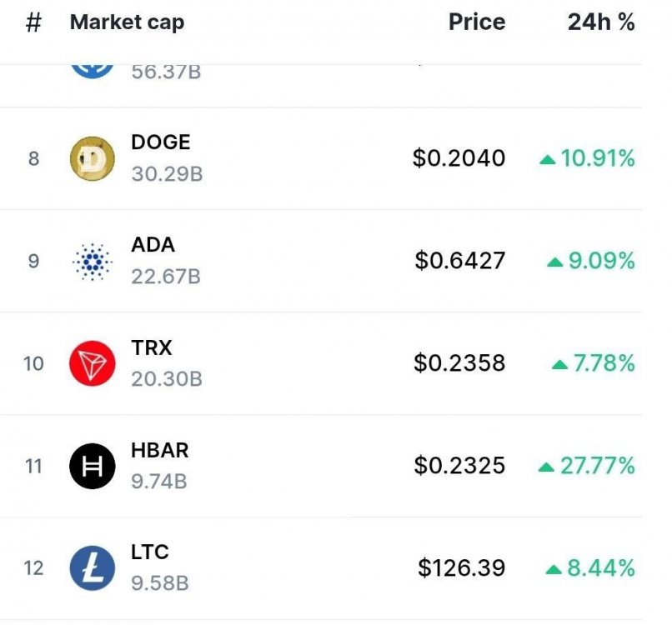672x625 pixels.
Task: Click the Dogecoin coin icon
Action: point(92,158)
